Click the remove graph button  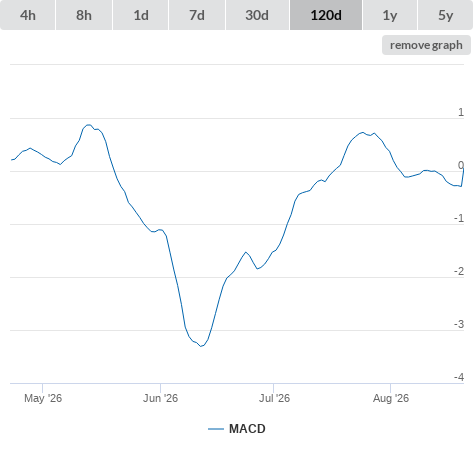[426, 45]
